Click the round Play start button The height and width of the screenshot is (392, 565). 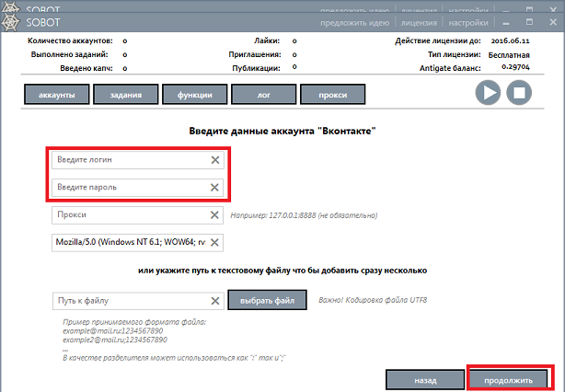pyautogui.click(x=488, y=92)
